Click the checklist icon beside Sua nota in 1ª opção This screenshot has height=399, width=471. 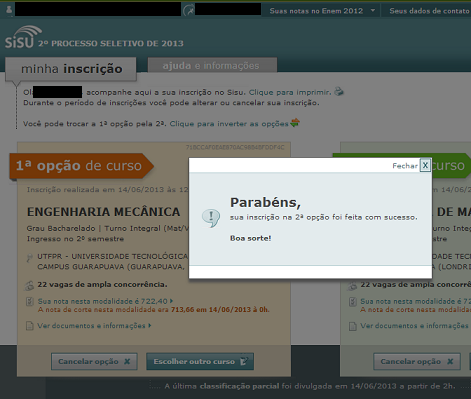30,301
